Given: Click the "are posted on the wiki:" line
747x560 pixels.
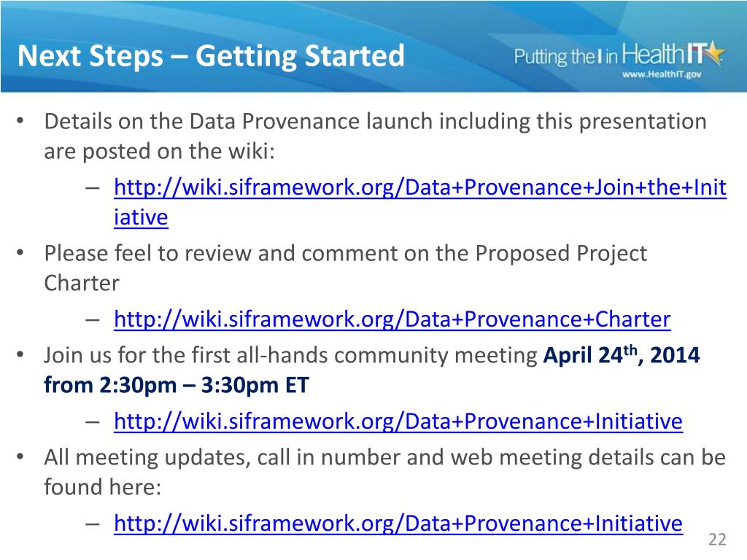Looking at the screenshot, I should (160, 152).
